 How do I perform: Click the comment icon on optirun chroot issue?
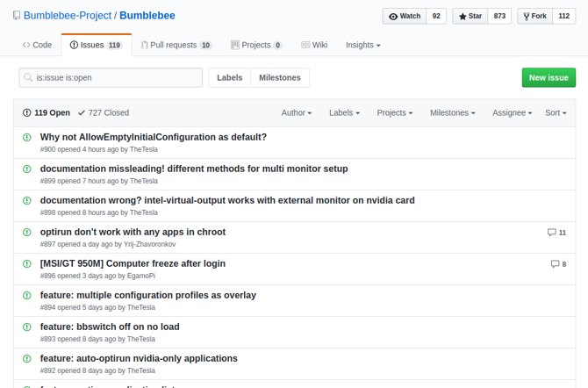[551, 233]
